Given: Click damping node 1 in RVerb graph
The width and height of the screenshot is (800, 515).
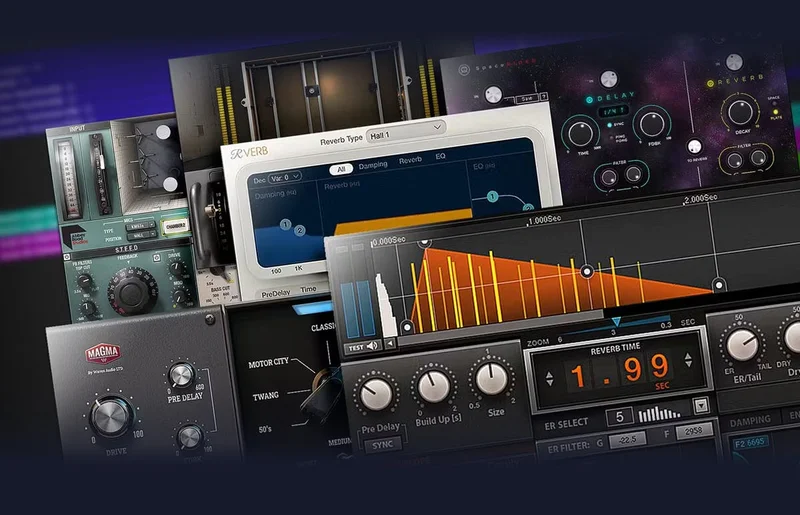Looking at the screenshot, I should [x=285, y=224].
